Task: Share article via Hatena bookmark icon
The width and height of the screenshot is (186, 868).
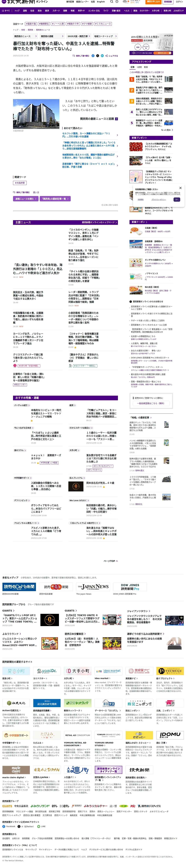Action: pyautogui.click(x=102, y=56)
